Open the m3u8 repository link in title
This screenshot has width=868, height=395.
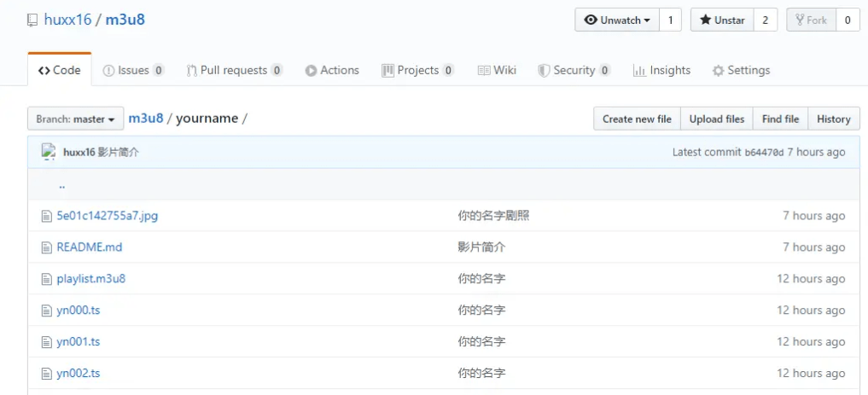[125, 20]
